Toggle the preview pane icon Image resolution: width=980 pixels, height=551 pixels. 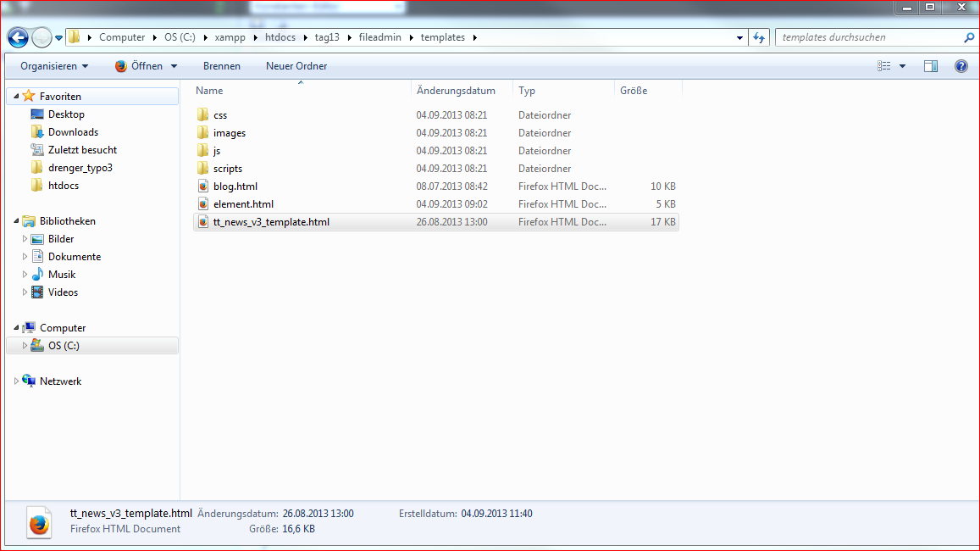[x=931, y=66]
